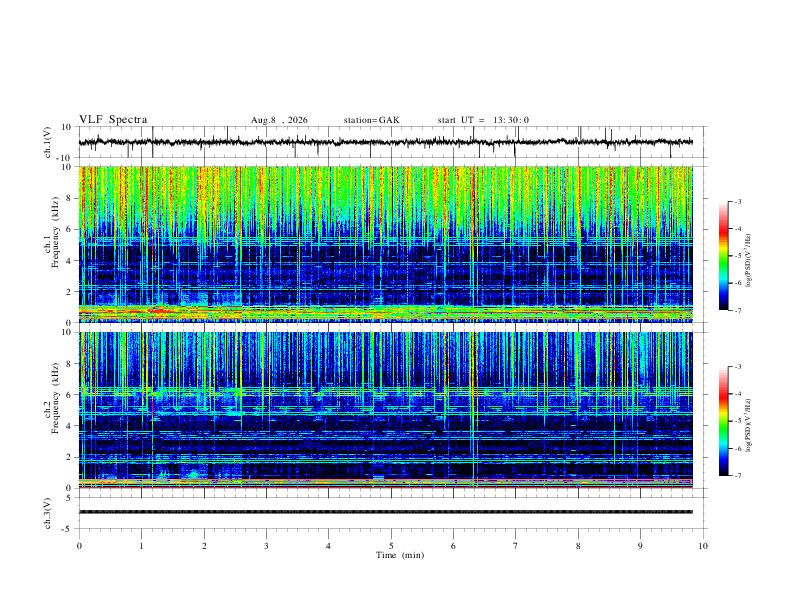792x612 pixels.
Task: Click the ch.1 colorbar beside upper spectrogram
Action: pyautogui.click(x=724, y=256)
